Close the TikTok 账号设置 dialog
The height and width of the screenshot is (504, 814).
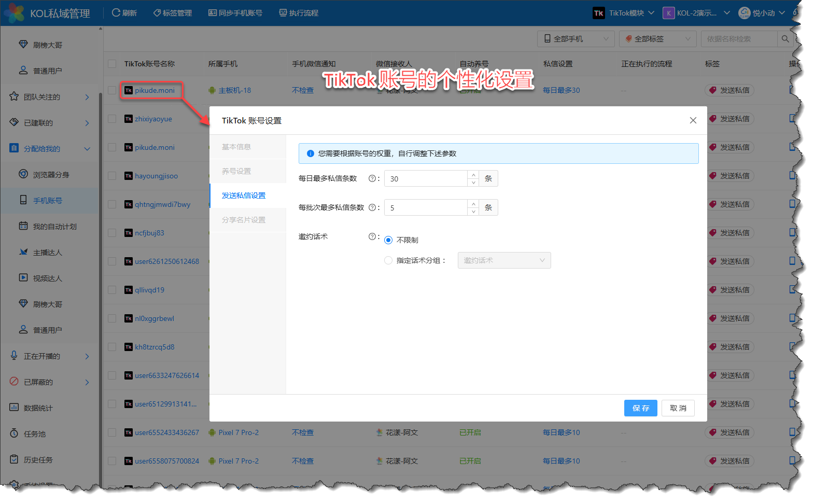coord(693,120)
